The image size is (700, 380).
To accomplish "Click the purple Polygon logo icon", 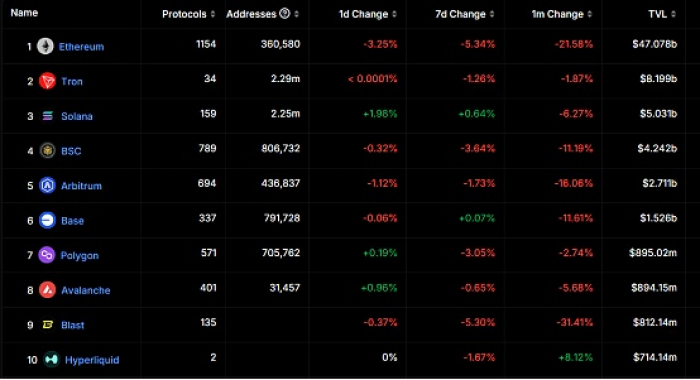I will pyautogui.click(x=47, y=255).
